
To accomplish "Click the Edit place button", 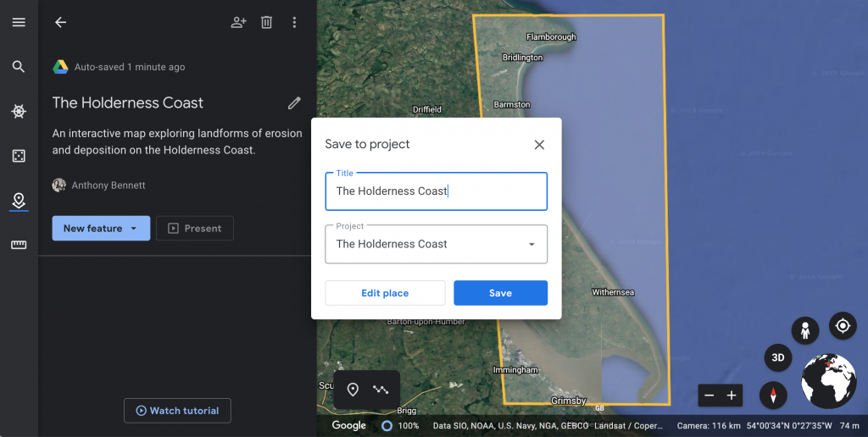I will coord(385,293).
